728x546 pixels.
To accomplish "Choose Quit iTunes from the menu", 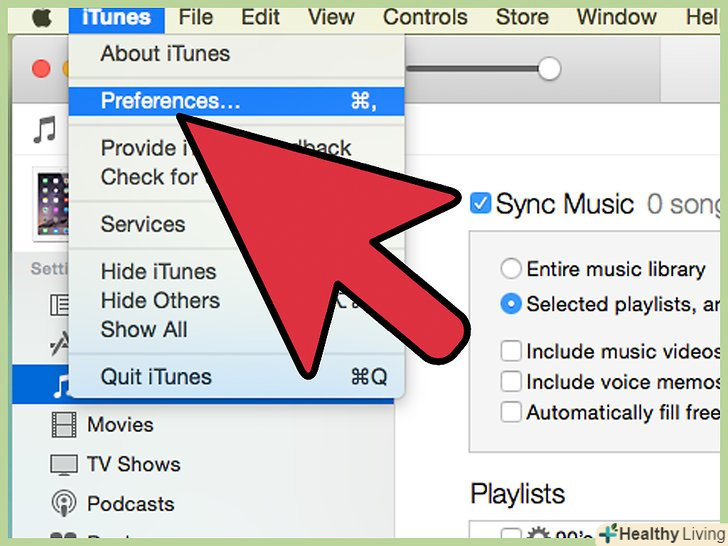I will pyautogui.click(x=236, y=377).
